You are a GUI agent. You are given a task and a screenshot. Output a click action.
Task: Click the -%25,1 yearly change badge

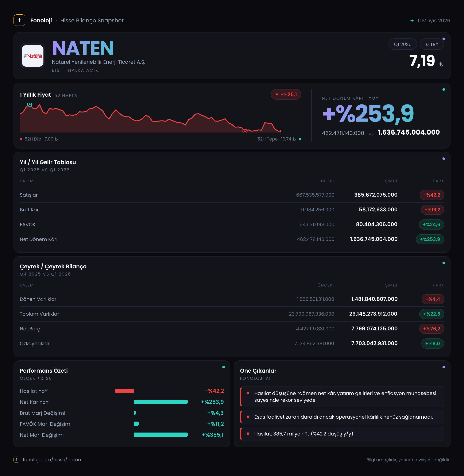286,94
